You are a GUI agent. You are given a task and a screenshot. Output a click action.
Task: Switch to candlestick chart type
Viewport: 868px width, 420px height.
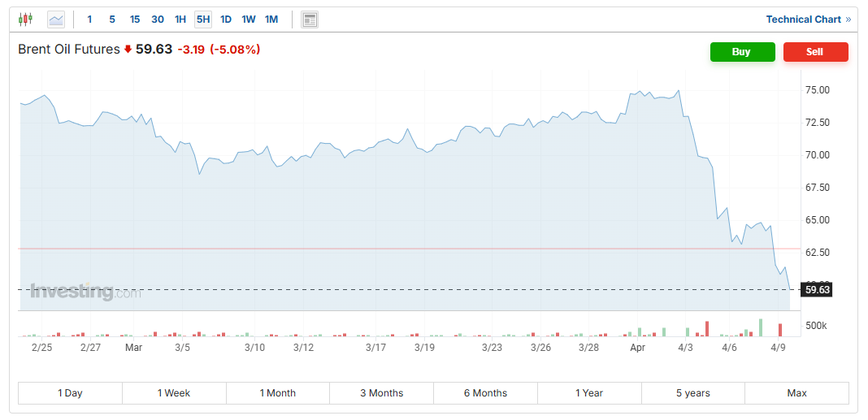pos(26,19)
